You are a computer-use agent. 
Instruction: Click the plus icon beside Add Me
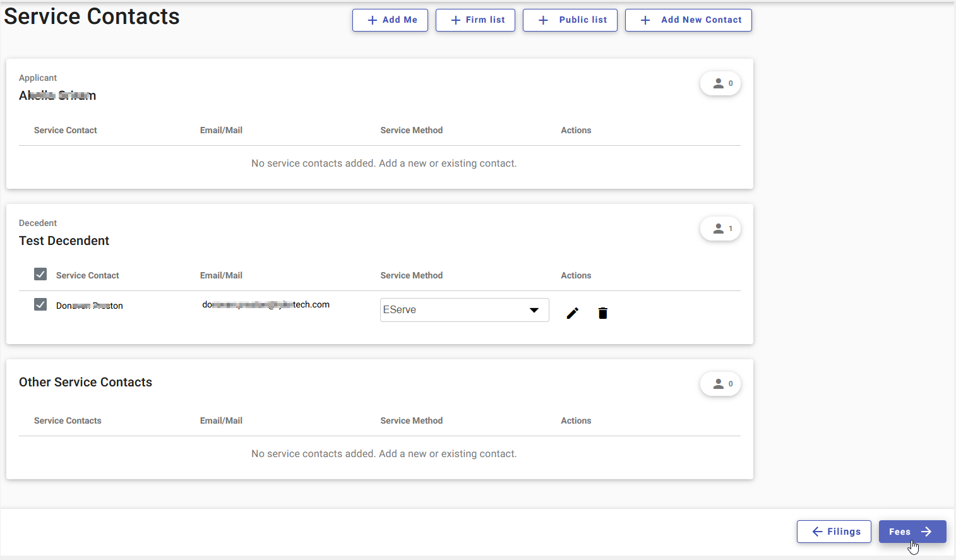(371, 20)
